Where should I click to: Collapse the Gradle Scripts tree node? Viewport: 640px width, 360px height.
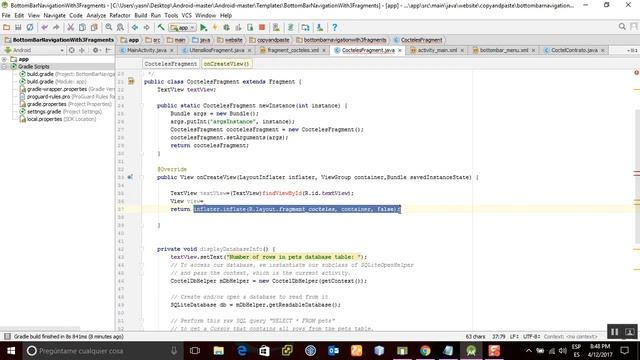tap(4, 67)
